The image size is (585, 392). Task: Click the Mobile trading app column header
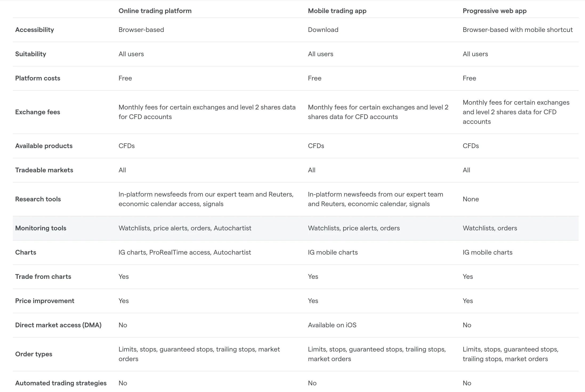(337, 11)
